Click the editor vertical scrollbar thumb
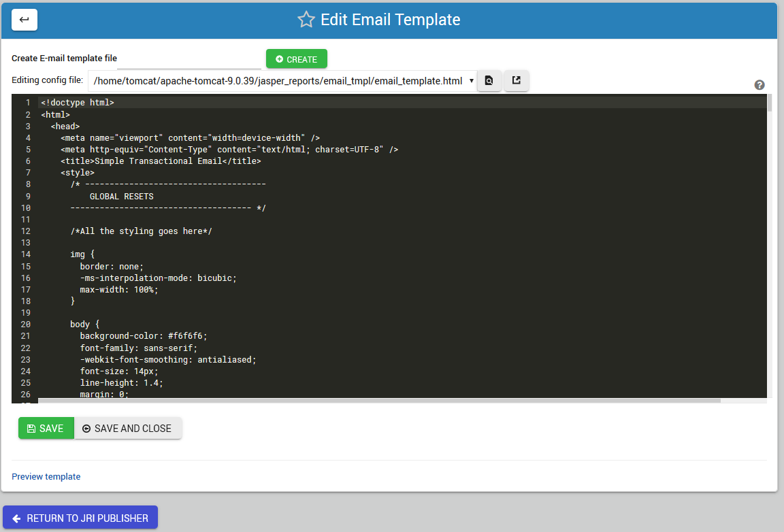784x532 pixels. [x=770, y=103]
